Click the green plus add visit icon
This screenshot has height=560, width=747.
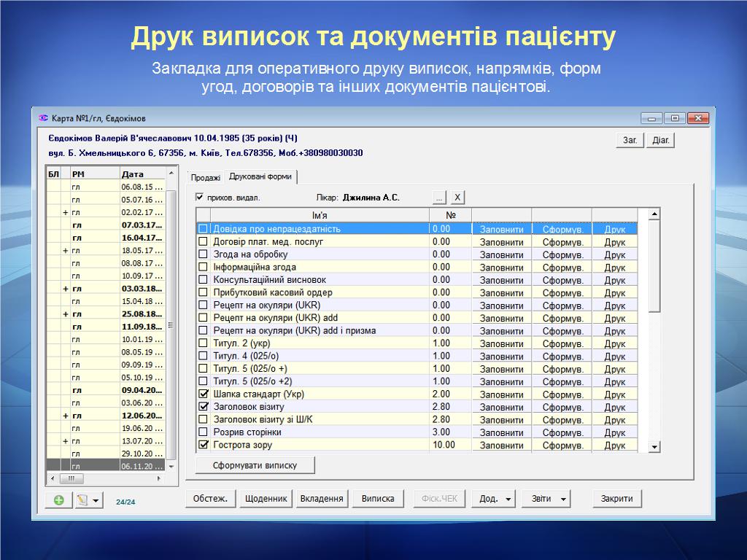coord(58,500)
